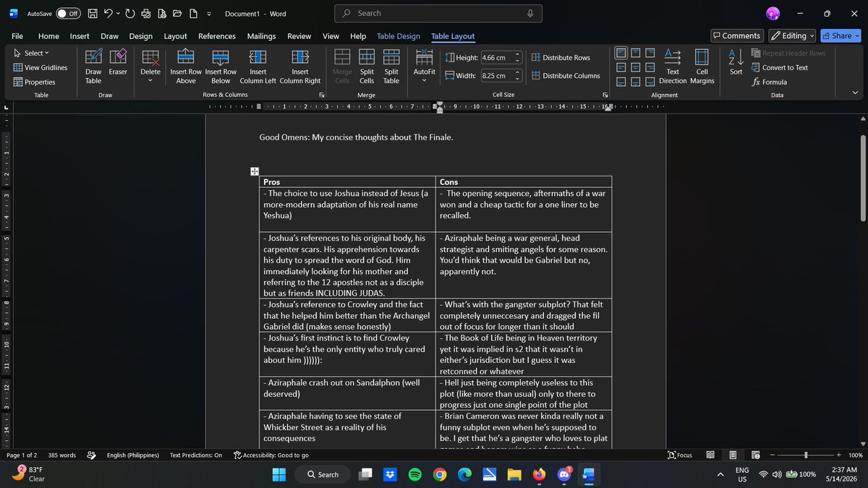Open table Properties
The image size is (868, 488).
(x=35, y=82)
